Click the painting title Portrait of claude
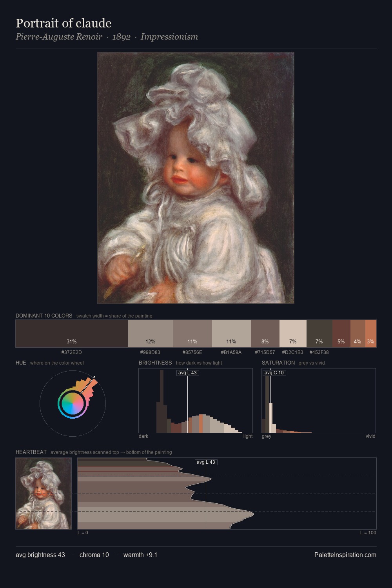Screen dimensions: 392x588 coord(64,23)
